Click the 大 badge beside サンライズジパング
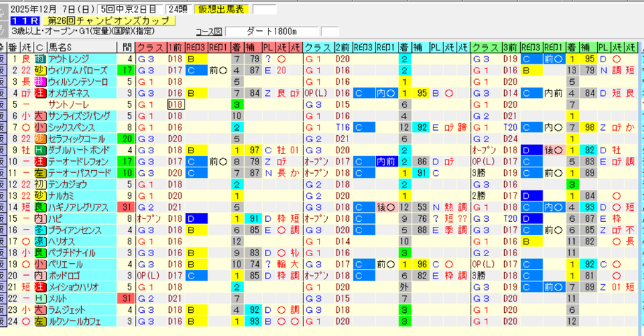This screenshot has height=336, width=644. coord(40,116)
